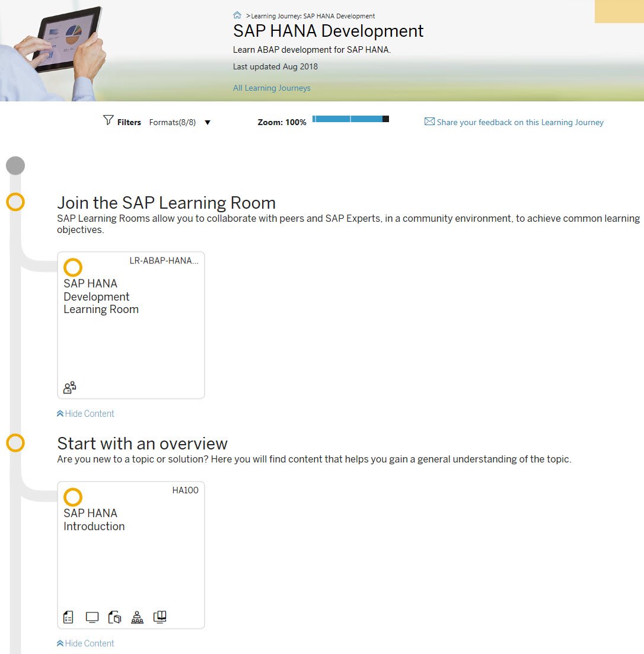Click the LR-ABAP-HANA... code label

[164, 261]
